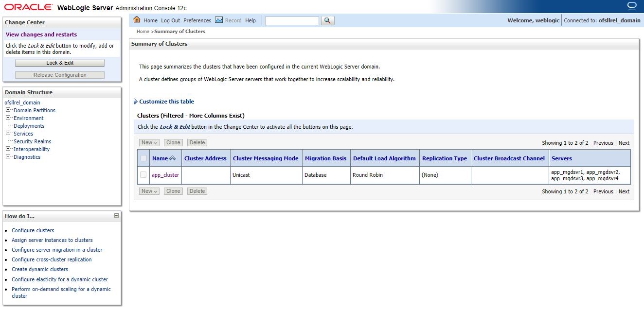Click the Oracle logo icon at top right
The width and height of the screenshot is (644, 309).
632,6
